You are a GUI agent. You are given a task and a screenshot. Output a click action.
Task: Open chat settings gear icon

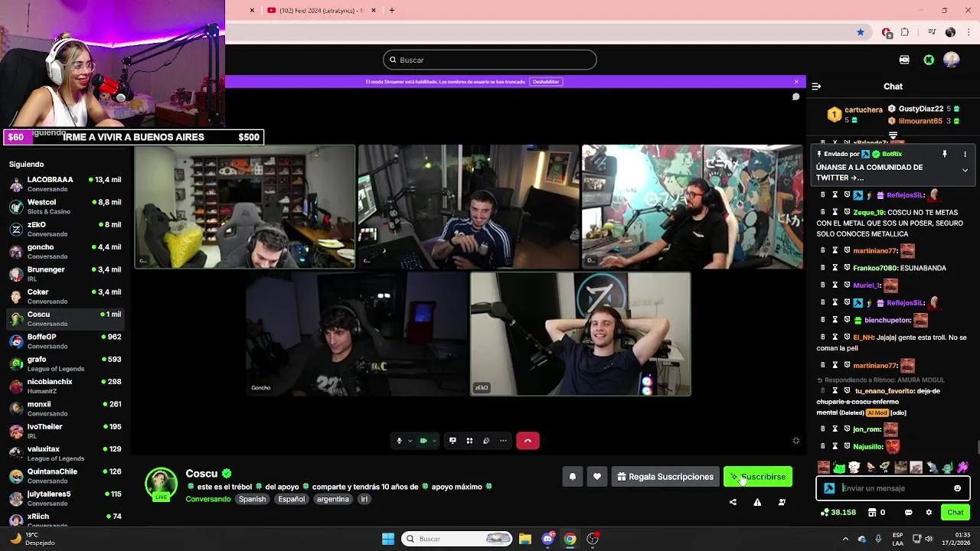pyautogui.click(x=929, y=513)
